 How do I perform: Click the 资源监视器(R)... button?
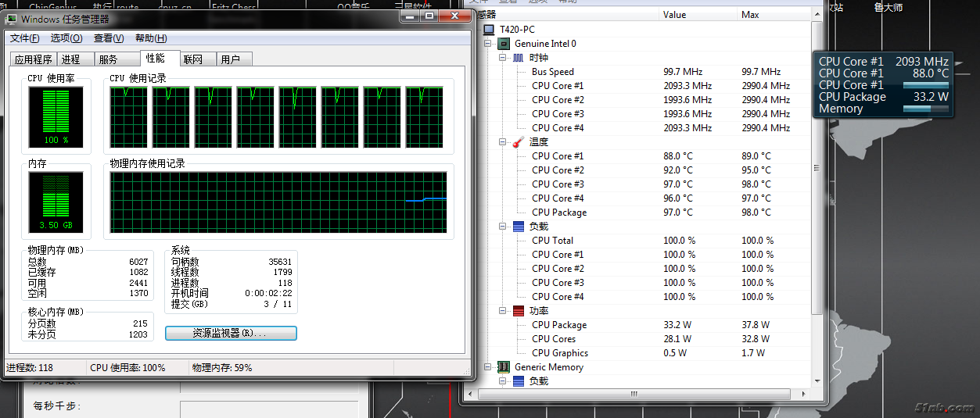[231, 334]
